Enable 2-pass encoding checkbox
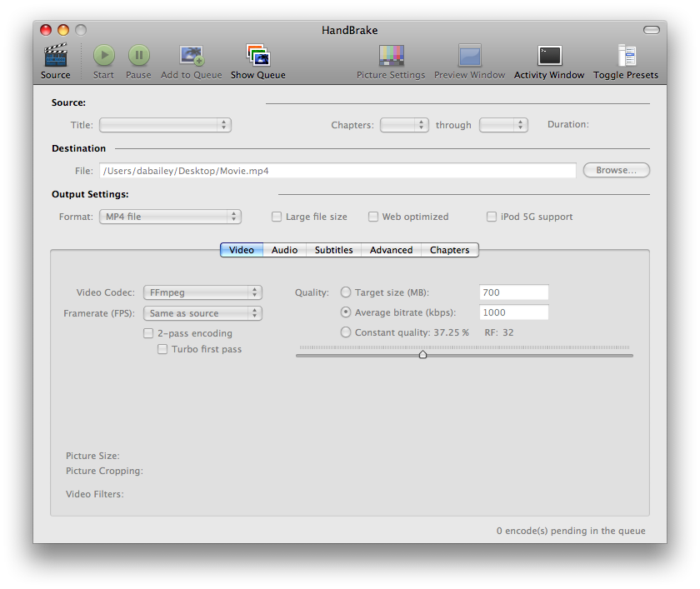 tap(148, 333)
